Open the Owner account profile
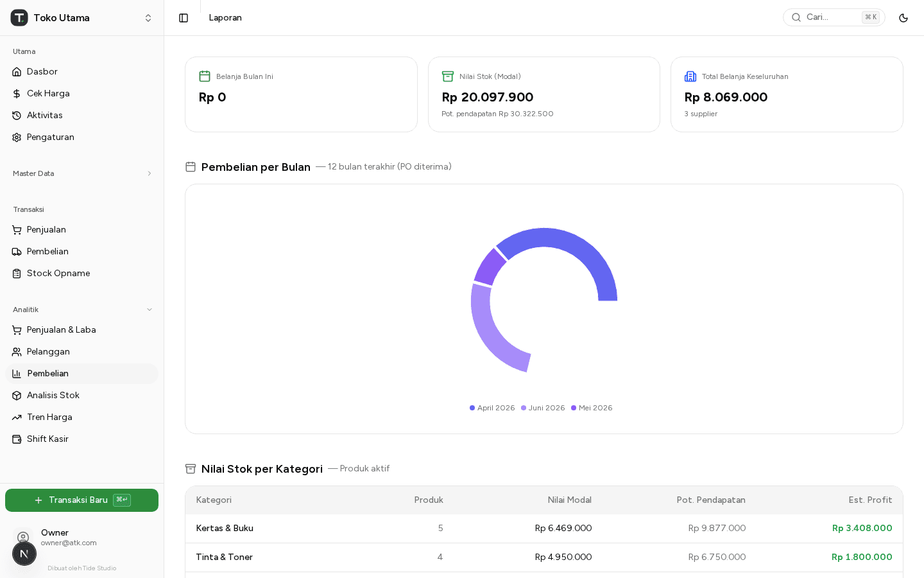This screenshot has width=924, height=578. coord(81,538)
